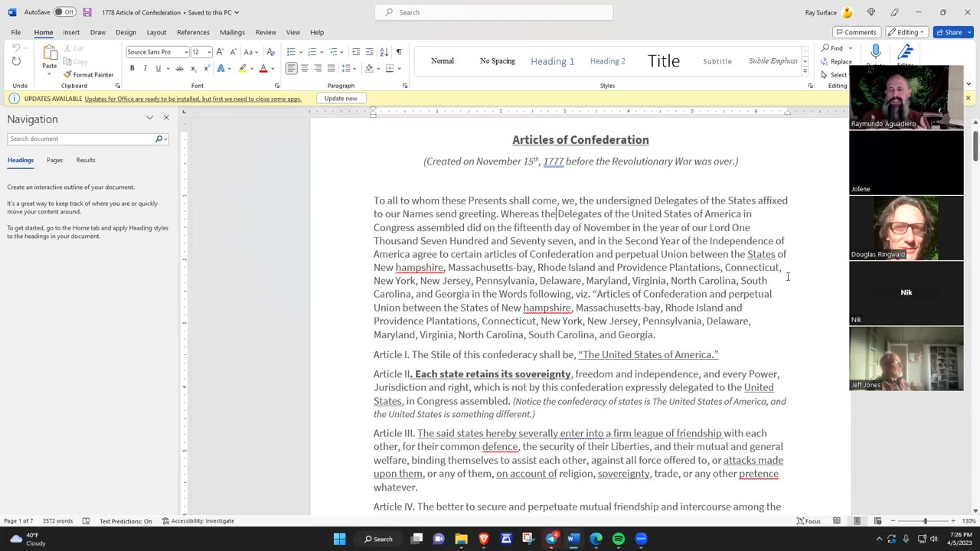This screenshot has width=980, height=551.
Task: Open Windows Start menu
Action: pos(339,539)
